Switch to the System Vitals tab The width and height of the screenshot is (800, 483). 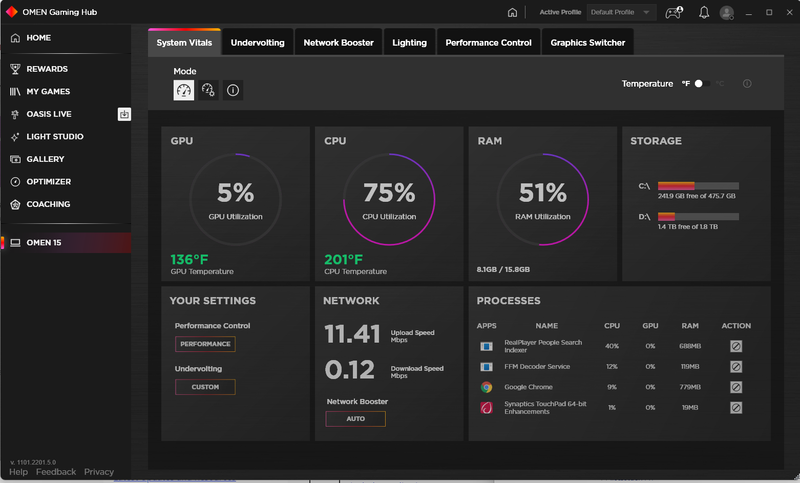184,42
